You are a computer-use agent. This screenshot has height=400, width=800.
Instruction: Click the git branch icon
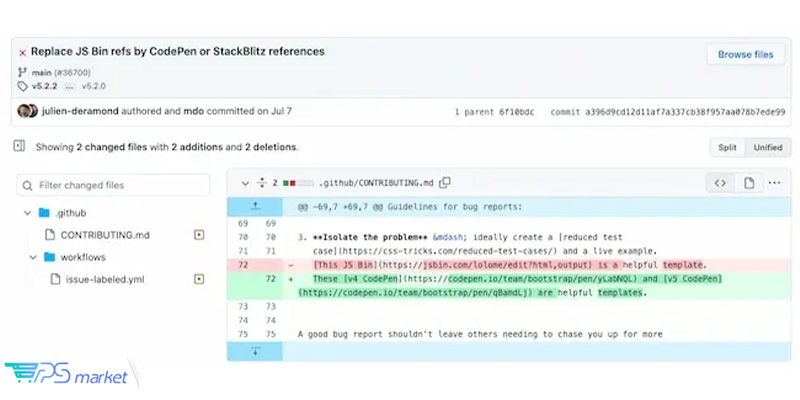pos(22,72)
